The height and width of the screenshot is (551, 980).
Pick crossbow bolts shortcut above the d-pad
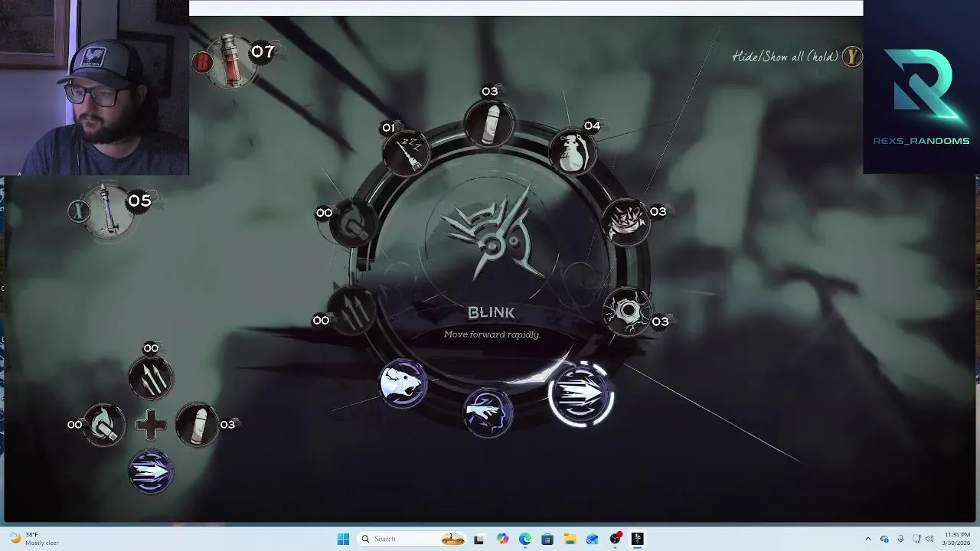[151, 379]
